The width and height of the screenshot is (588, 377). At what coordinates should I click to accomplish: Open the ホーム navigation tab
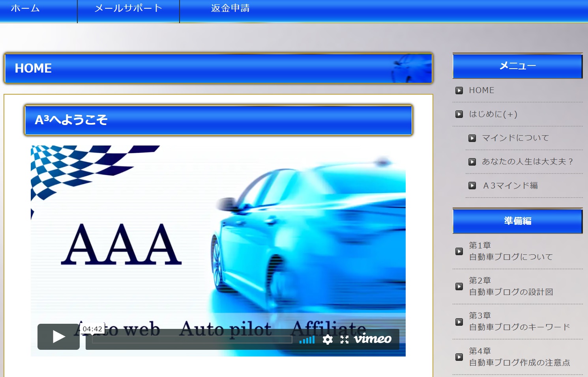coord(25,8)
